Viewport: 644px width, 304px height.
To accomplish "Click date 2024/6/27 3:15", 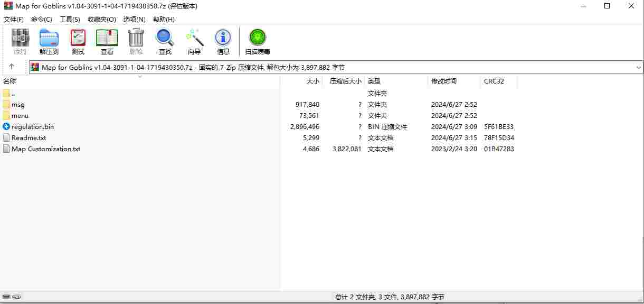I will (454, 138).
